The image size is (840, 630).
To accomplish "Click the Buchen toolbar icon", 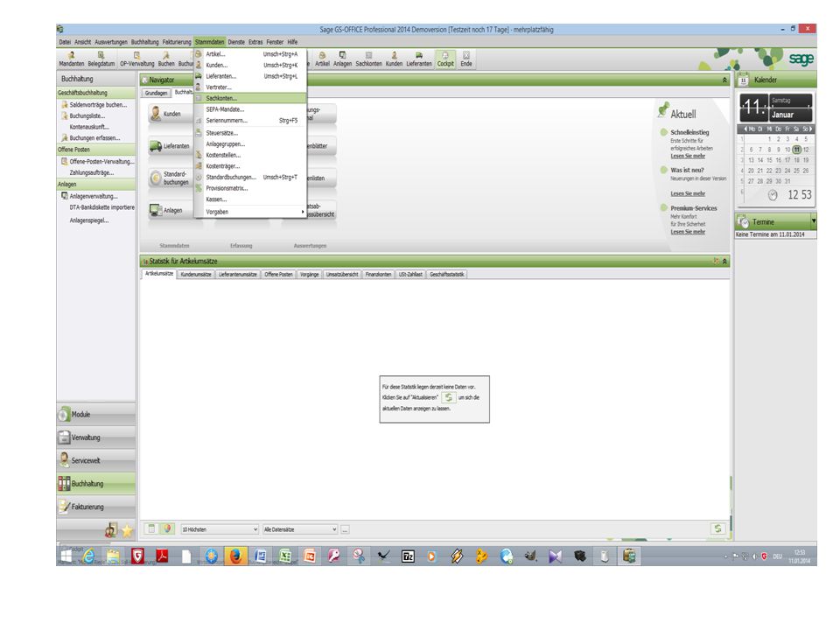I will pyautogui.click(x=166, y=59).
